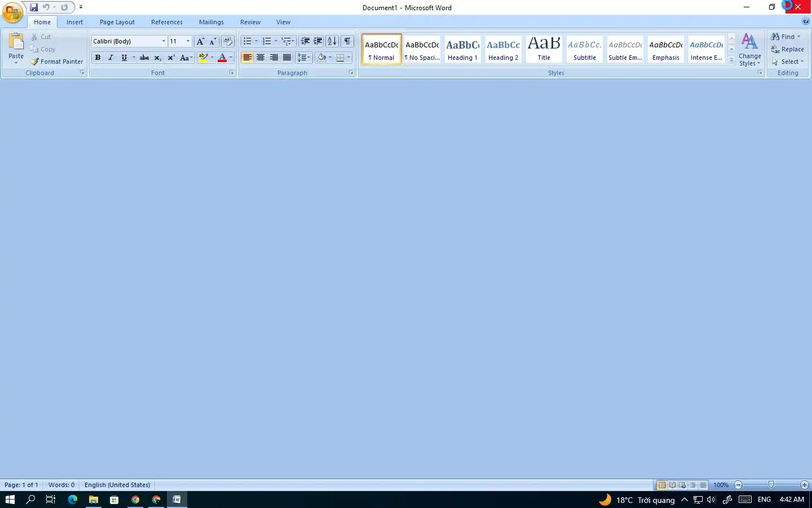Open File Explorer from the taskbar
812x508 pixels.
coord(94,500)
